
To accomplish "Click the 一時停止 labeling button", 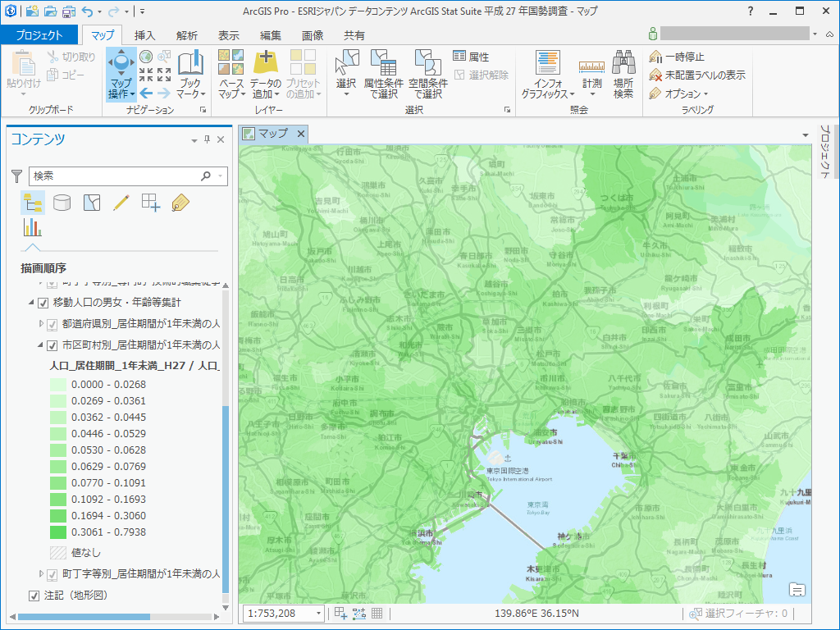I will coord(677,57).
